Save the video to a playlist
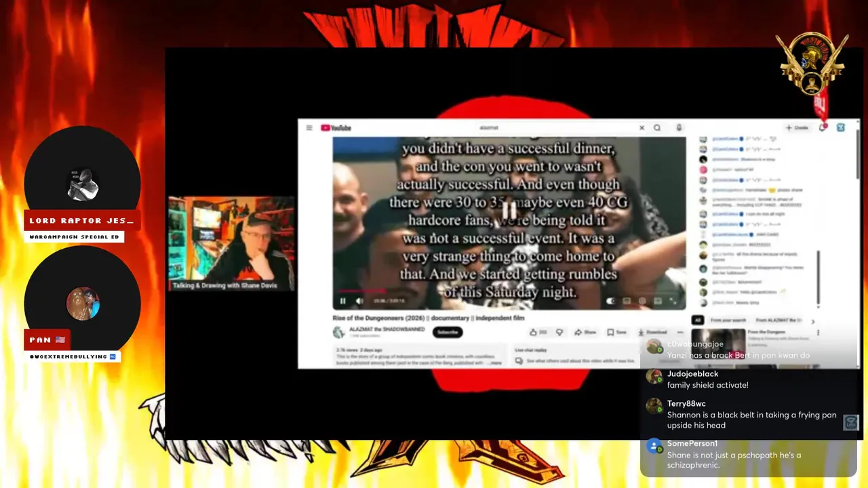Viewport: 868px width, 488px height. [616, 332]
